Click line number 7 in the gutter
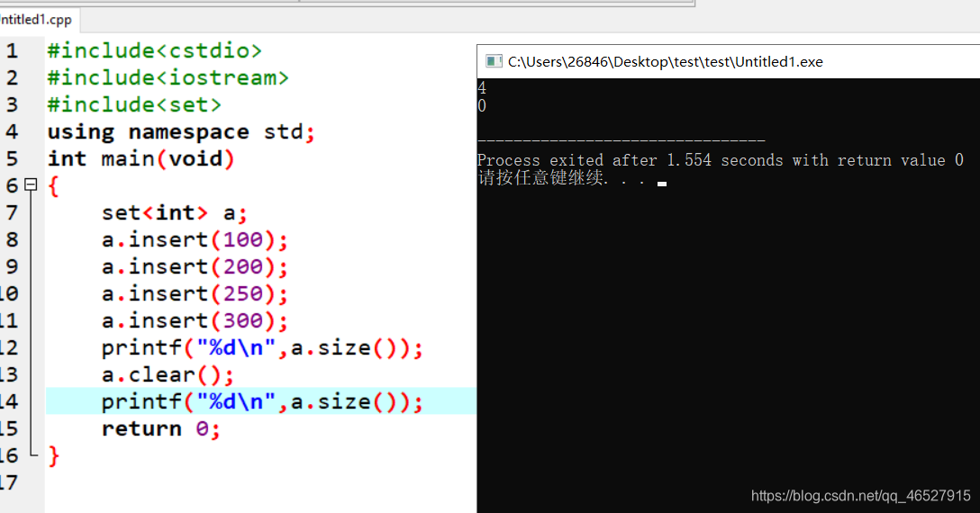Viewport: 980px width, 513px height. point(13,213)
